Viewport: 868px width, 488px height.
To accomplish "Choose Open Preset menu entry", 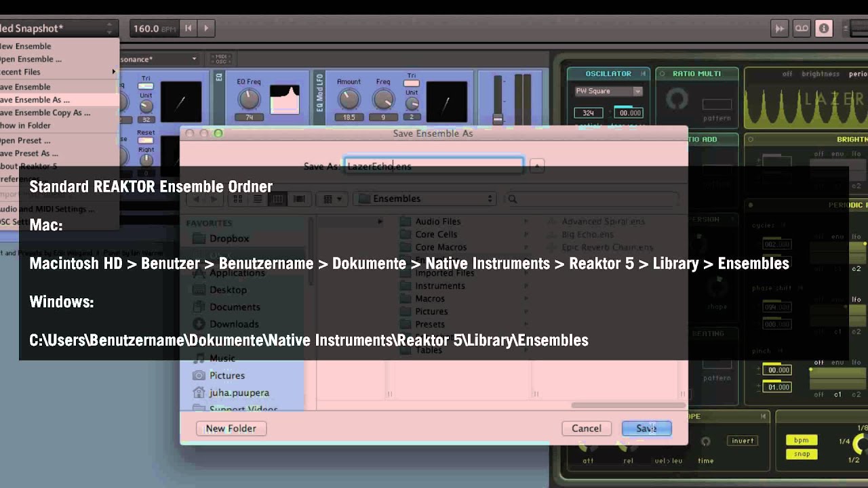I will tap(59, 140).
